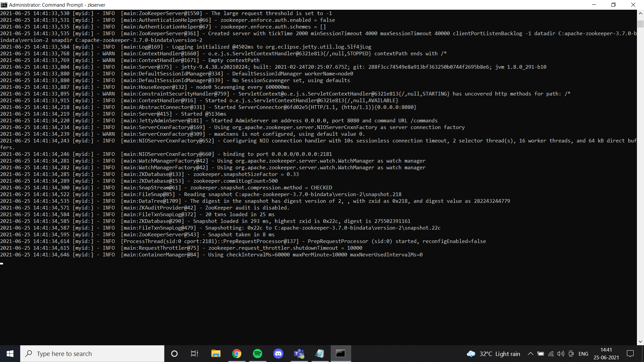Open the system clock display
This screenshot has width=644, height=362.
pyautogui.click(x=606, y=353)
